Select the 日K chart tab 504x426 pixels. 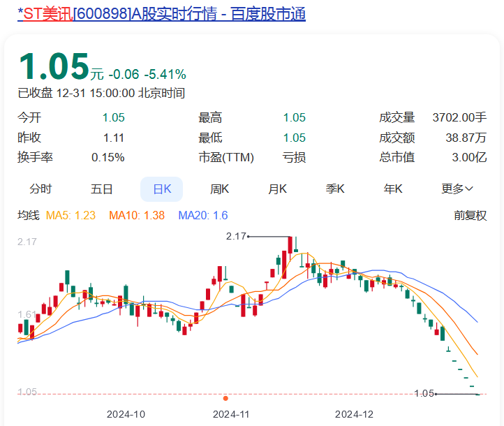[x=162, y=189]
